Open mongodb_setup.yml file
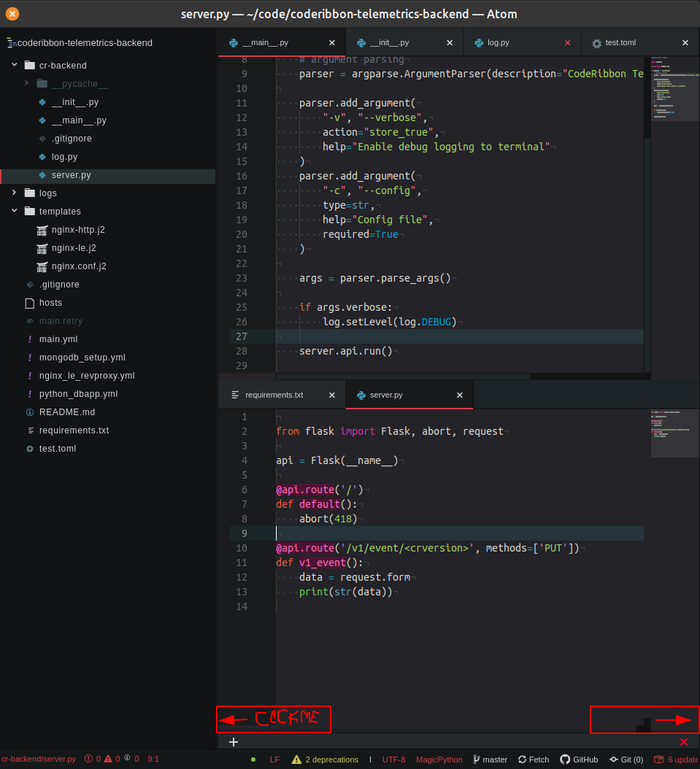 pyautogui.click(x=82, y=357)
